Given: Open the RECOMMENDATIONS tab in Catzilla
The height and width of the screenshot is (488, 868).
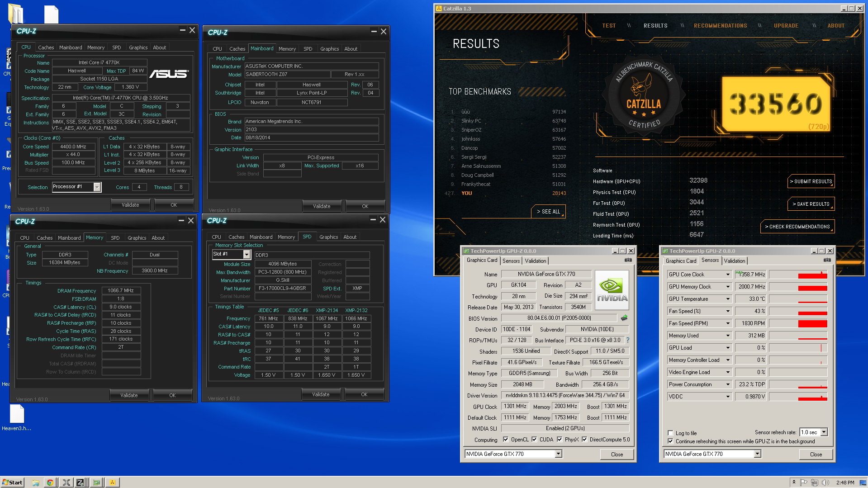Looking at the screenshot, I should [720, 26].
